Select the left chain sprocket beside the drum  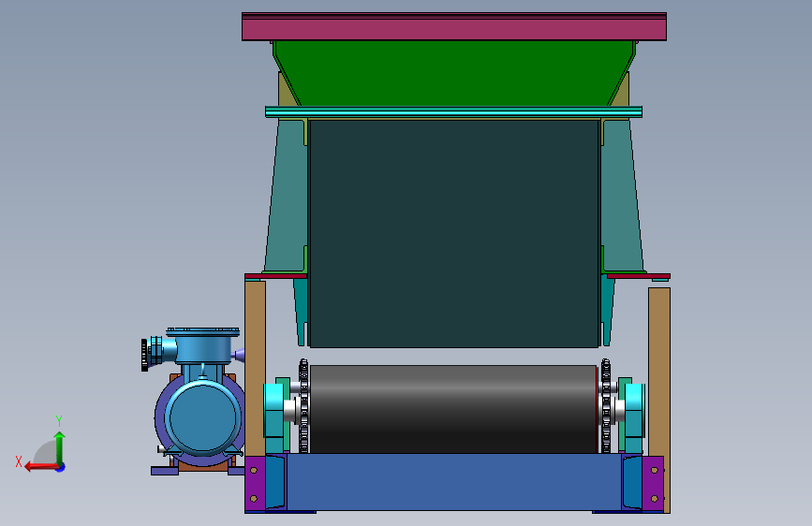(x=303, y=406)
